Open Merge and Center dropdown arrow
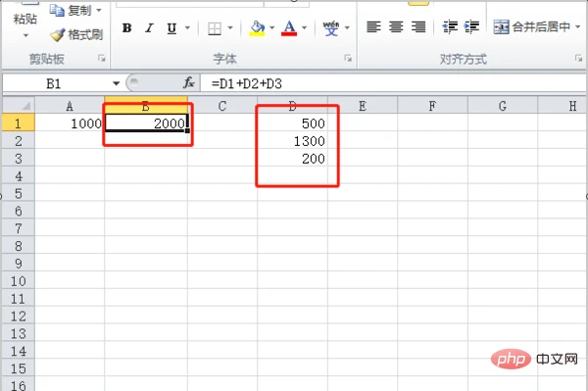Viewport: 588px width, 391px height. coord(578,27)
